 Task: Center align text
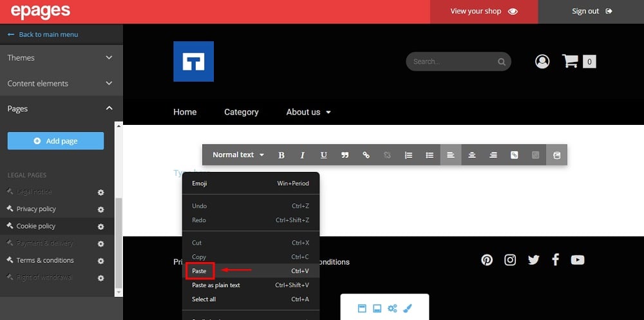[x=472, y=155]
